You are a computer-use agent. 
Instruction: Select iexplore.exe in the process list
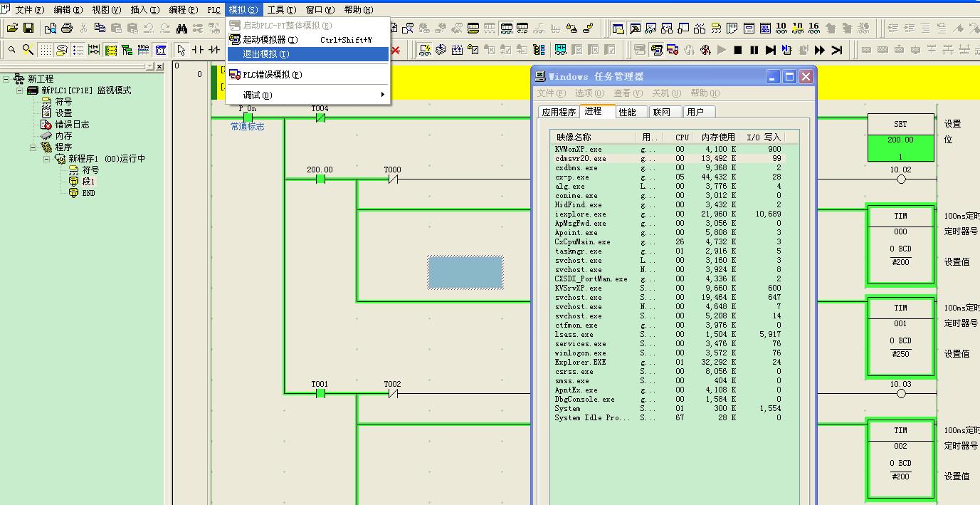(580, 214)
